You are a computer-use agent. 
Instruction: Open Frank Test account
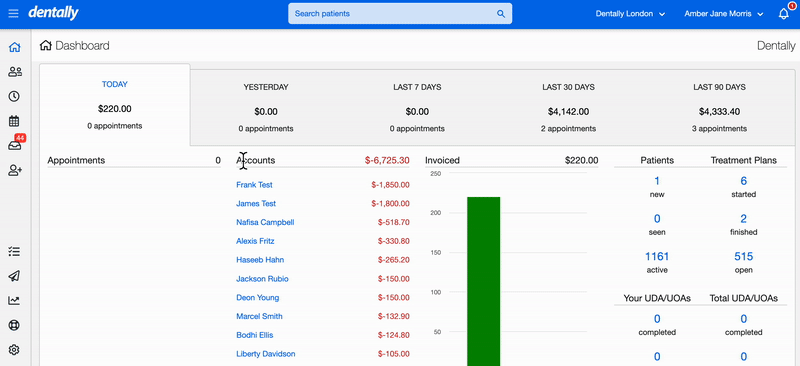pyautogui.click(x=254, y=185)
